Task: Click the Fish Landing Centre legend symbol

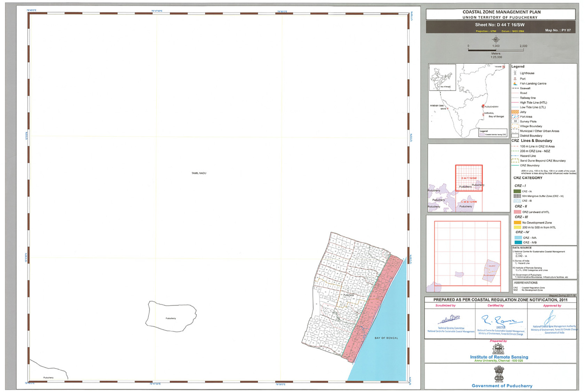Action: coord(515,83)
